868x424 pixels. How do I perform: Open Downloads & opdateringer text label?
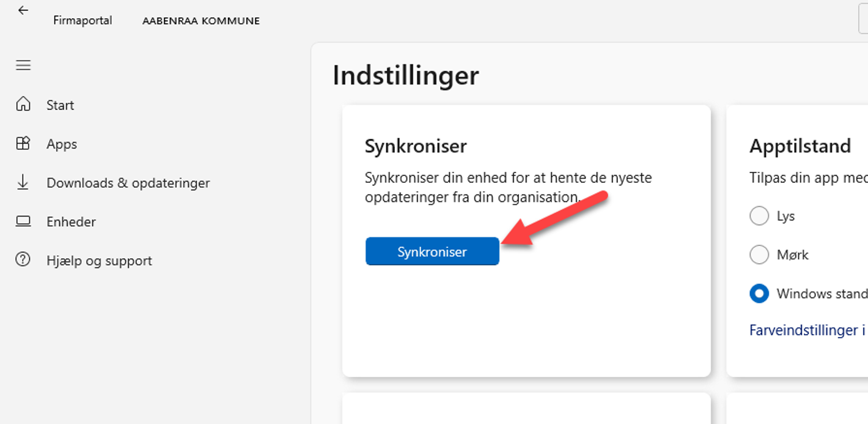coord(128,183)
